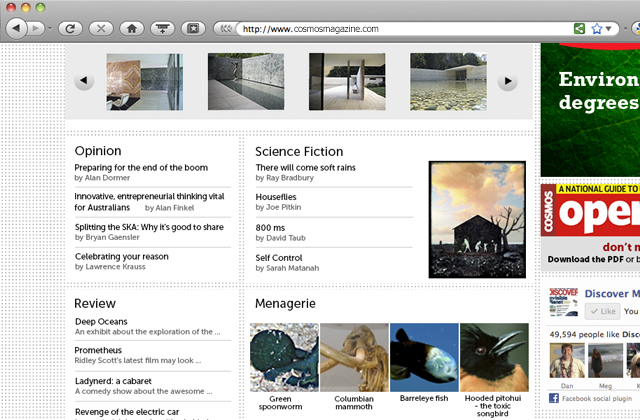Reload the page with the refresh button
The image size is (640, 420).
[x=71, y=29]
